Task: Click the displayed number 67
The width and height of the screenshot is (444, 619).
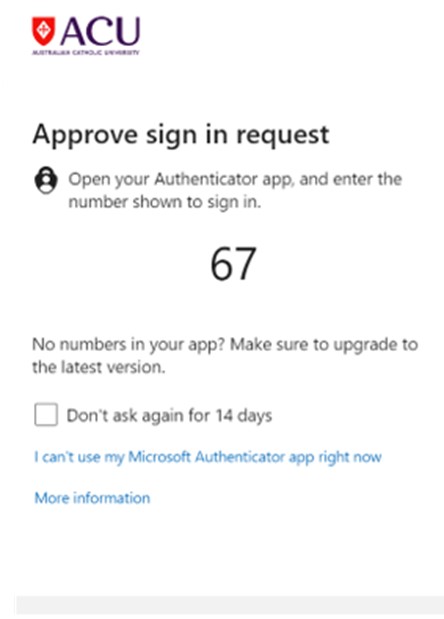Action: coord(233,263)
